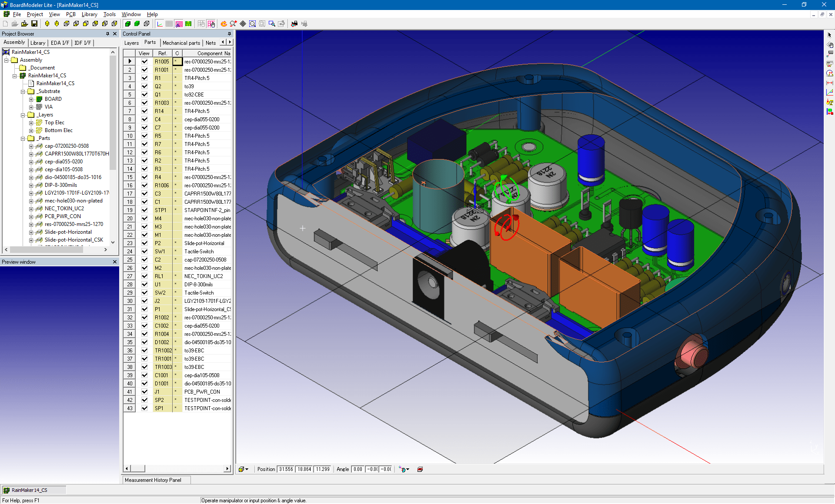The image size is (835, 504).
Task: Toggle the View checkbox for SW1
Action: 144,252
